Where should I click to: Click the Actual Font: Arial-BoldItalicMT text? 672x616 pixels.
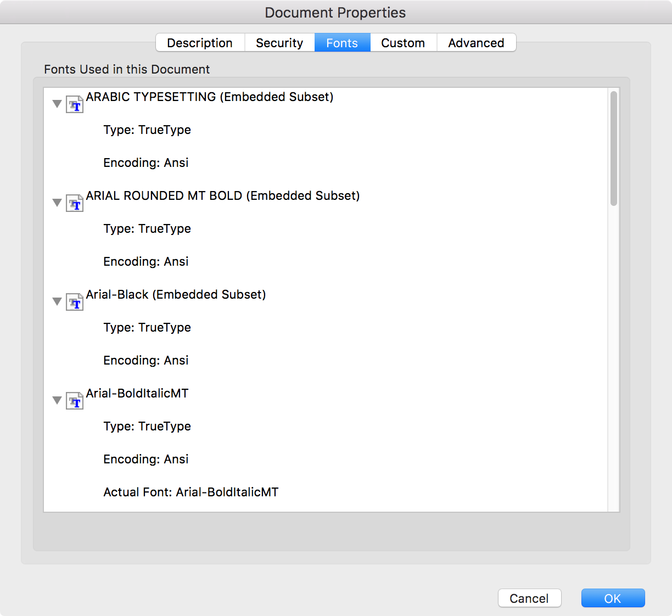click(x=191, y=492)
